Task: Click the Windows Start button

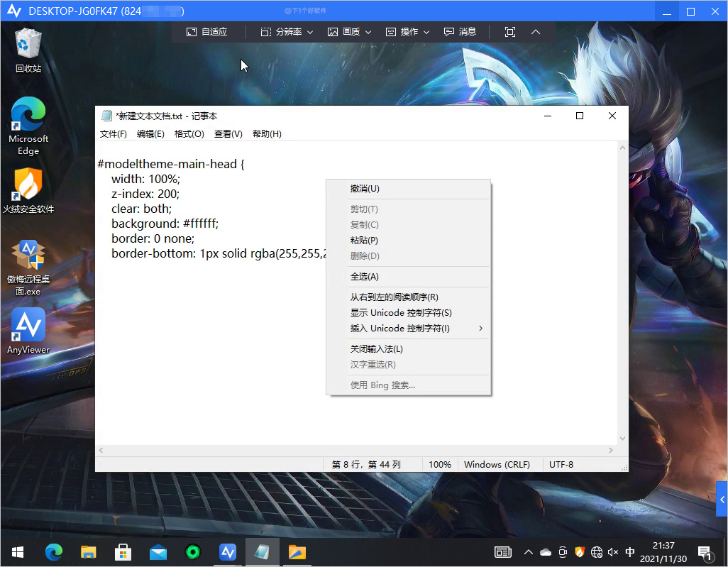Action: click(18, 552)
